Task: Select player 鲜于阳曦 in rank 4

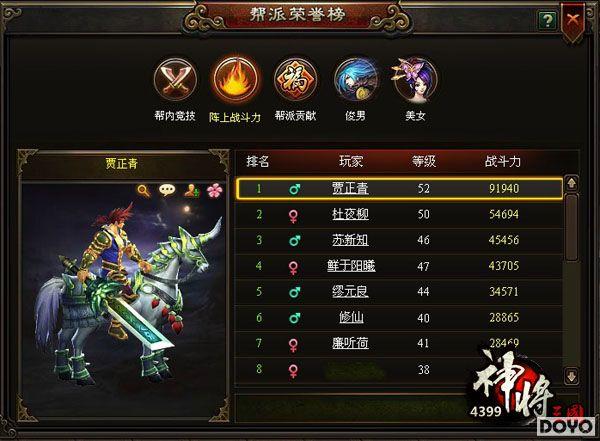Action: click(x=351, y=266)
